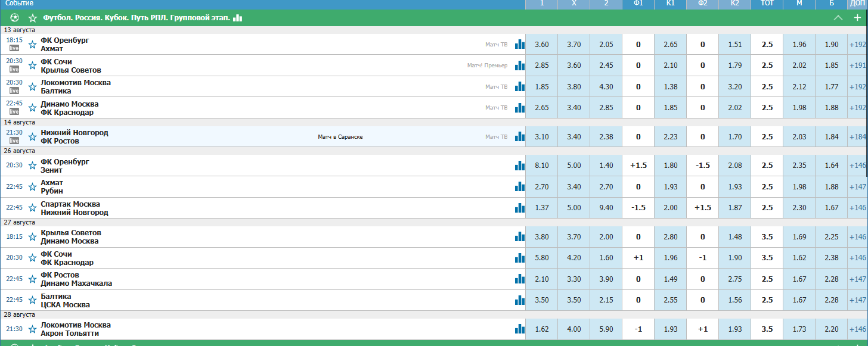Bet on ЦСКА Москва win at 2.15
Image resolution: width=868 pixels, height=346 pixels.
(606, 300)
